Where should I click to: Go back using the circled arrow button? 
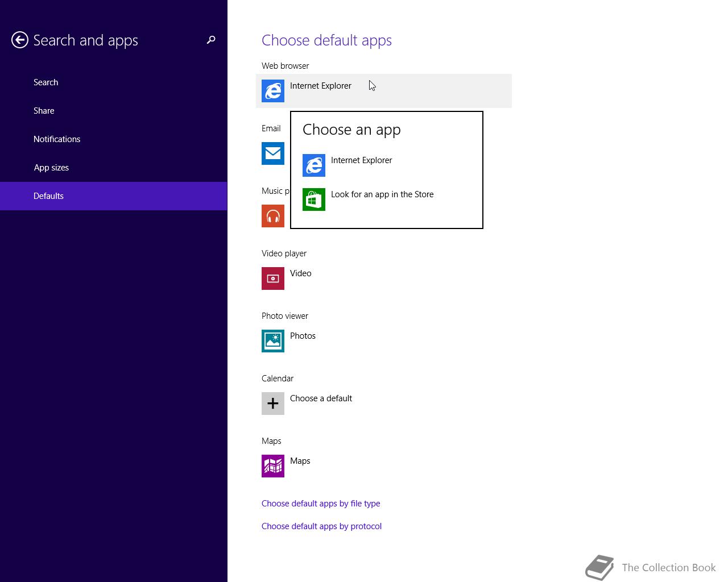[20, 40]
